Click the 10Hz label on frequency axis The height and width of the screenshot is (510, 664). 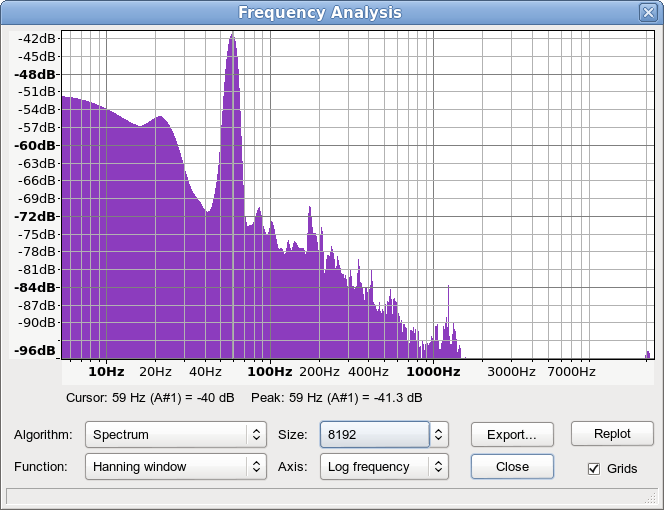click(x=106, y=372)
